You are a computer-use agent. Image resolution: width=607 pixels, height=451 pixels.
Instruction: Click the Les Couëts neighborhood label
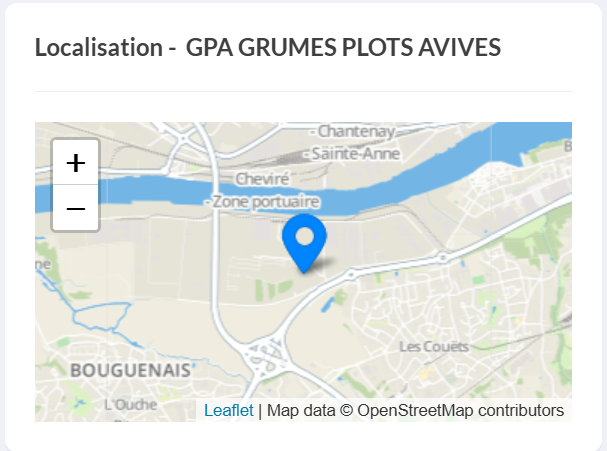pyautogui.click(x=434, y=346)
